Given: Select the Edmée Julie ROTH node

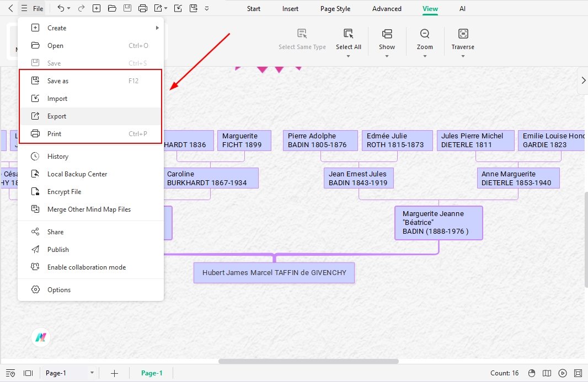Looking at the screenshot, I should coord(397,141).
